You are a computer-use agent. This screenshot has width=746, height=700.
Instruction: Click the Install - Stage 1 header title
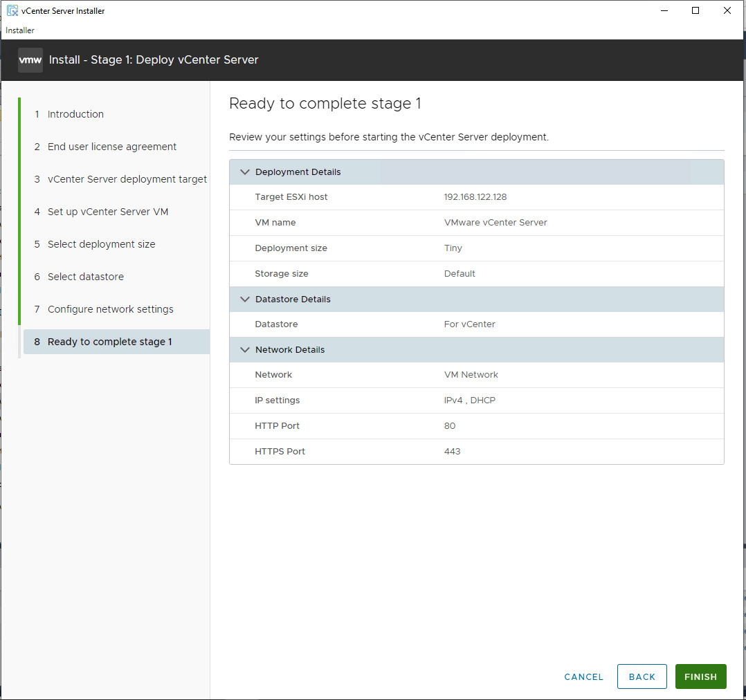[154, 60]
